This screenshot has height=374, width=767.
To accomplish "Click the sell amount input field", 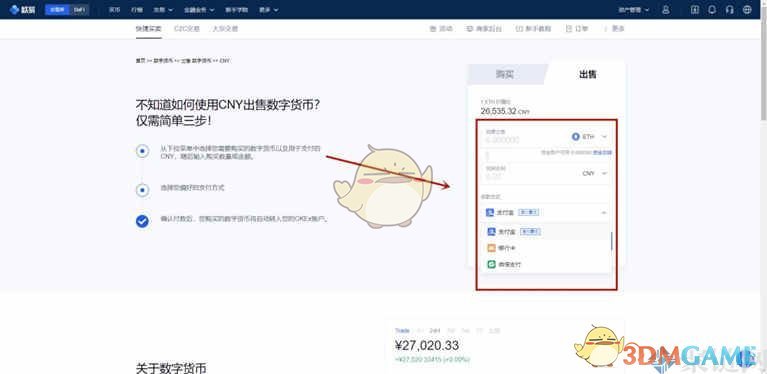I will click(523, 137).
